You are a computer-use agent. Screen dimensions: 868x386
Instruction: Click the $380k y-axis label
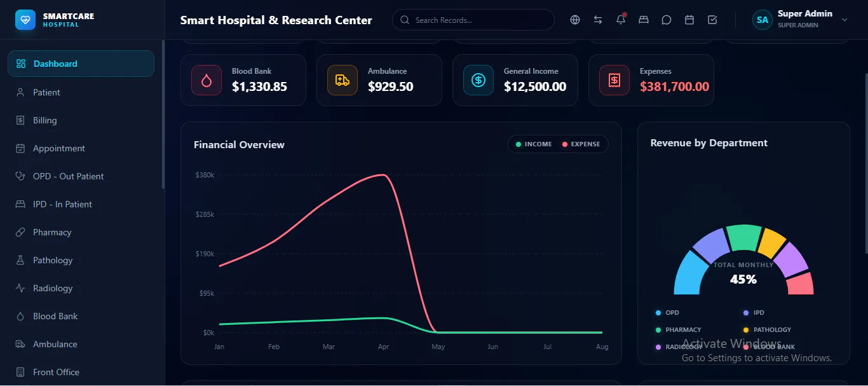[205, 175]
